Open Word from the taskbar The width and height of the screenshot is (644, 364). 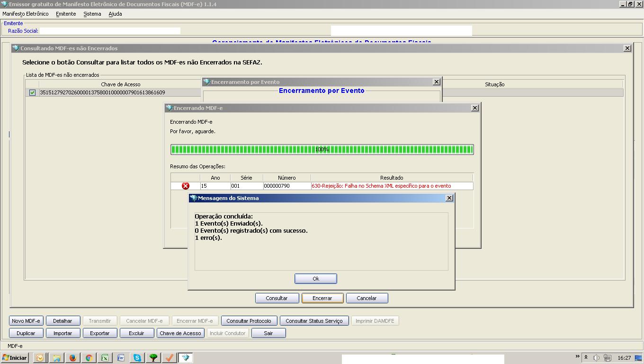[121, 358]
